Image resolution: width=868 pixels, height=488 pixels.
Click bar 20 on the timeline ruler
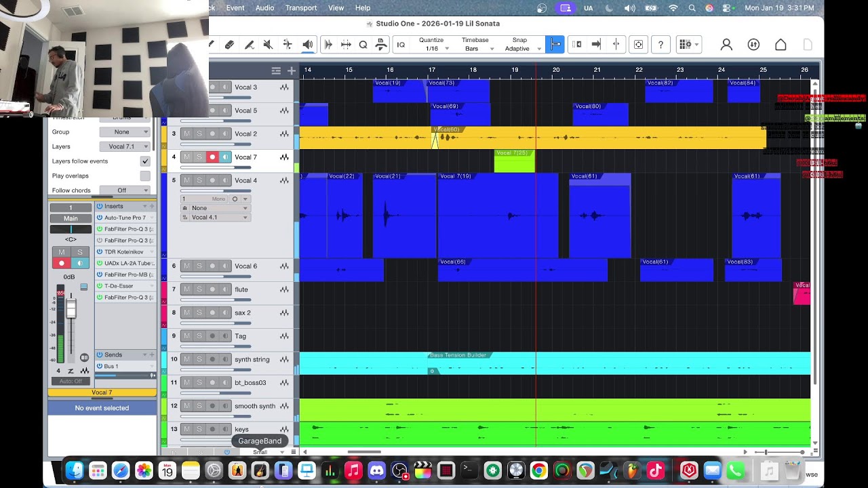[556, 70]
